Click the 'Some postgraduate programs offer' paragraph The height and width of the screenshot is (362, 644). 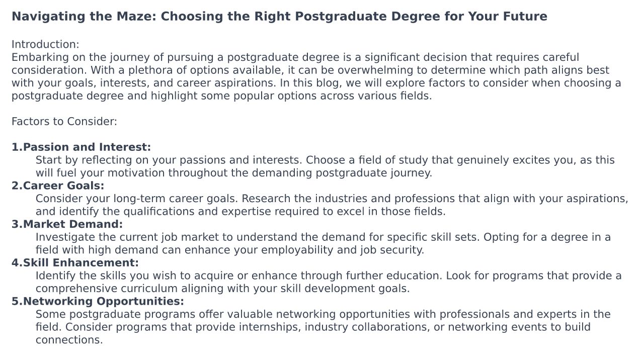(x=323, y=327)
